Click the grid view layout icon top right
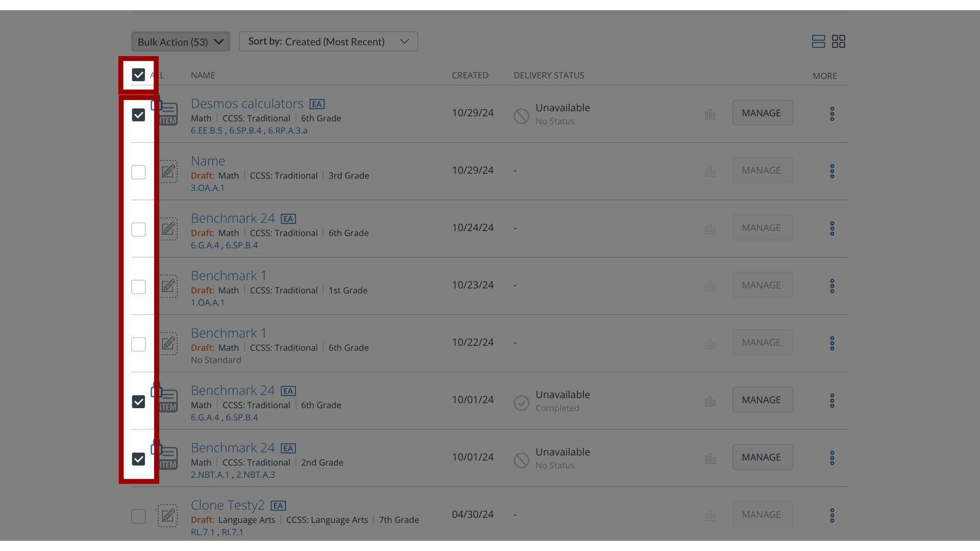The image size is (980, 551). coord(839,42)
